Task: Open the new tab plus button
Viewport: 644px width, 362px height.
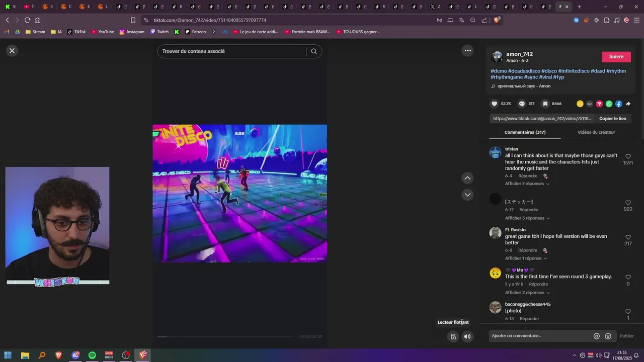Action: [579, 7]
